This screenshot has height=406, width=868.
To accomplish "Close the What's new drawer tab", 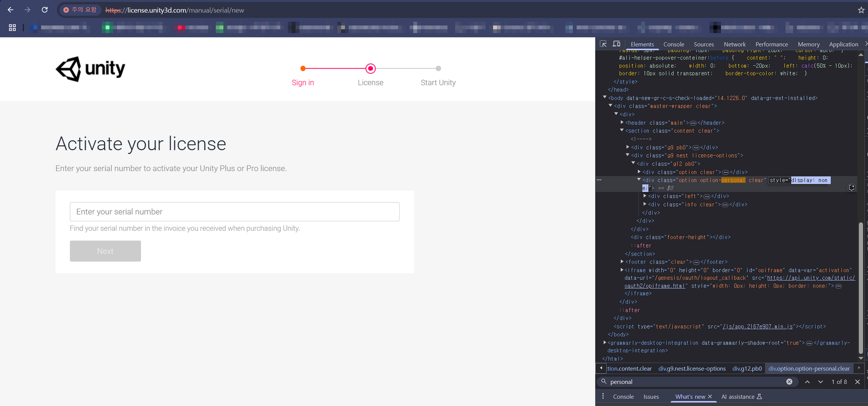I will [710, 396].
